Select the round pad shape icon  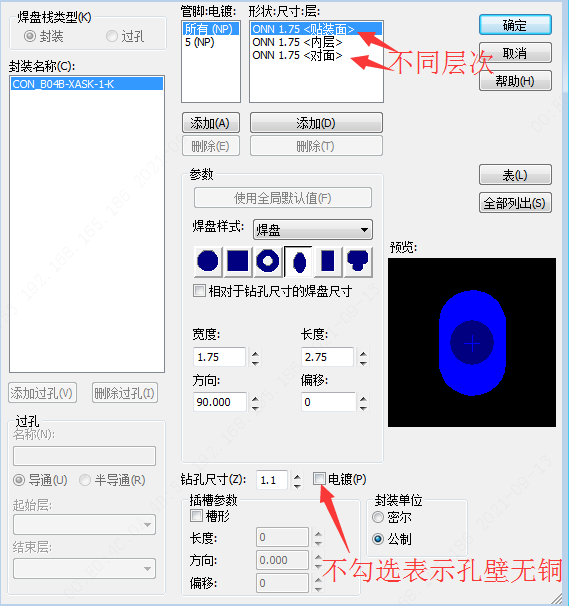[208, 261]
